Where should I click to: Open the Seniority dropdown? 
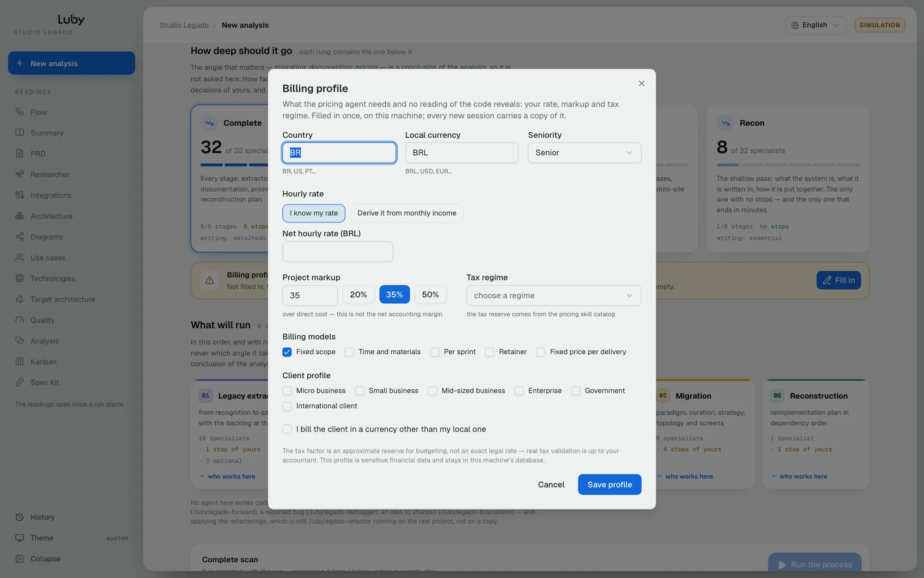584,153
